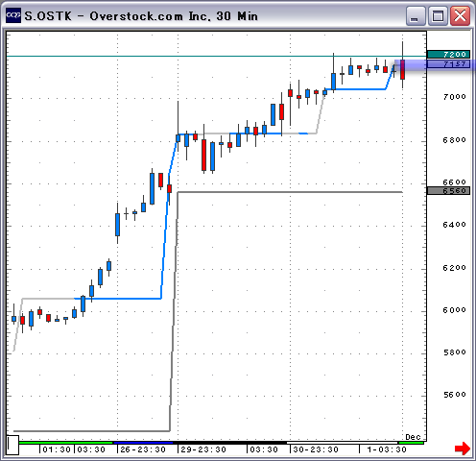Select the 30-23:30 session marker
The width and height of the screenshot is (476, 461).
point(316,449)
